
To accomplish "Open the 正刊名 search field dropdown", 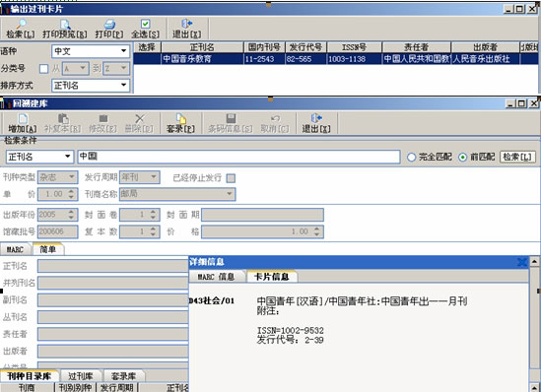I will pos(68,157).
